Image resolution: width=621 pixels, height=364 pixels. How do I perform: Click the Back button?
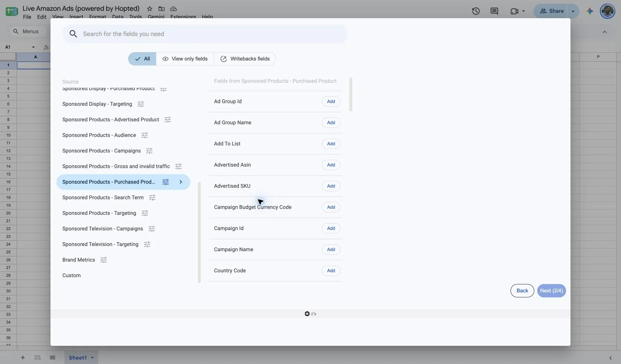(522, 291)
